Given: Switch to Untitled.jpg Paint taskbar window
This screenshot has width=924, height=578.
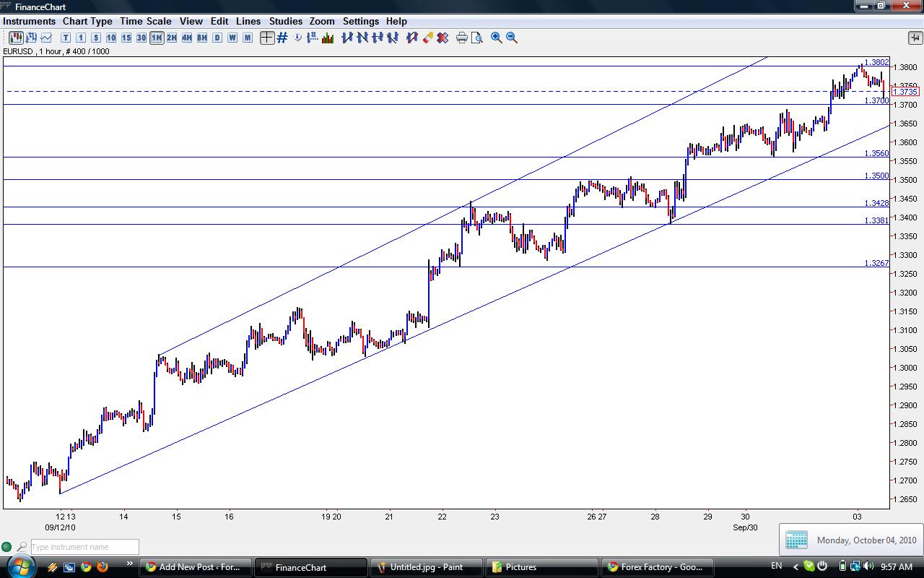Looking at the screenshot, I should point(427,567).
